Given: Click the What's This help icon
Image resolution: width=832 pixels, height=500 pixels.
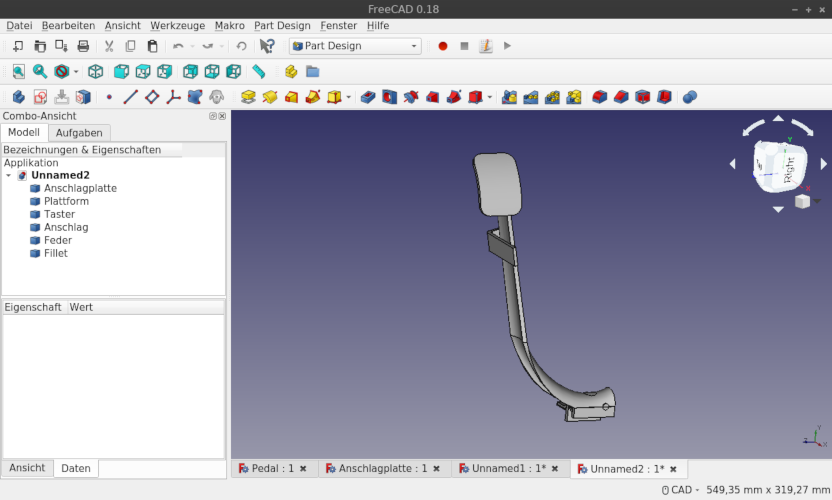Looking at the screenshot, I should coord(267,46).
